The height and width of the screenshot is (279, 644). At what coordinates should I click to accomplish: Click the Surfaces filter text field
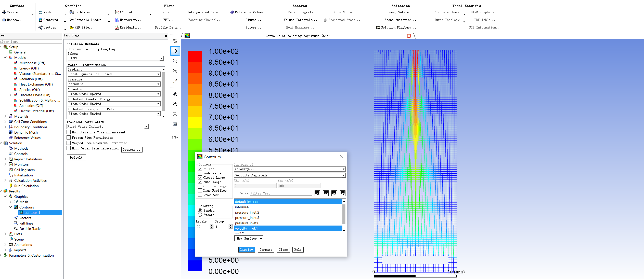(281, 193)
